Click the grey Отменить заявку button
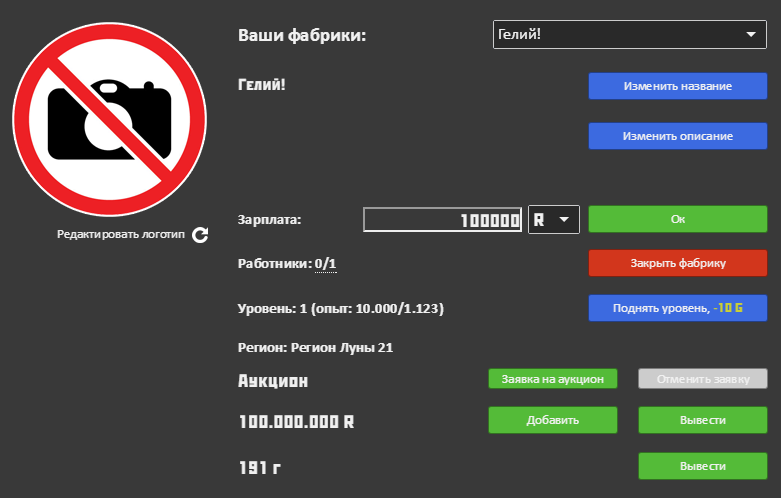The width and height of the screenshot is (781, 498). pyautogui.click(x=702, y=379)
